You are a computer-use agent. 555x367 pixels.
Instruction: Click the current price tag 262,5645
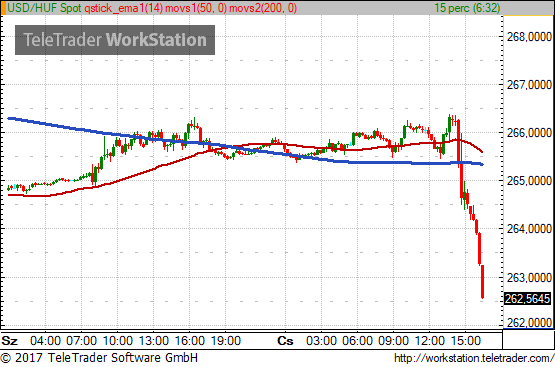coord(527,299)
